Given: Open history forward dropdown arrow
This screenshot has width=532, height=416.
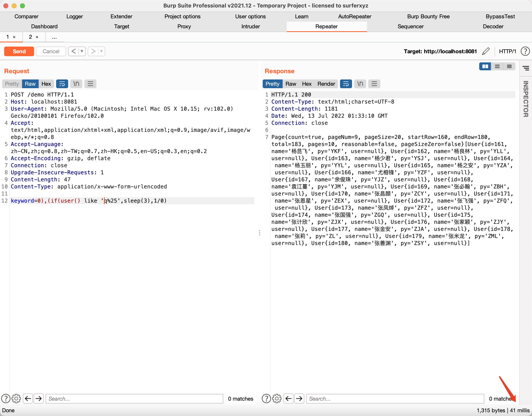Looking at the screenshot, I should point(101,51).
